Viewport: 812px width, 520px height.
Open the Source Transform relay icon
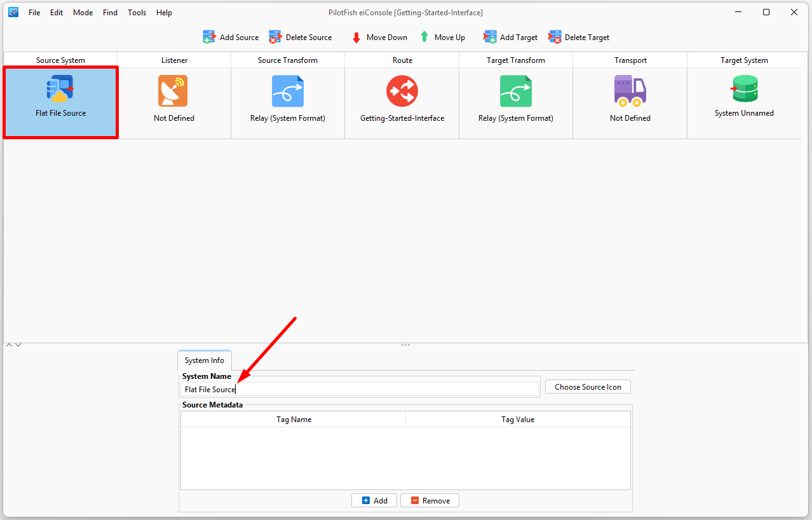pyautogui.click(x=288, y=91)
